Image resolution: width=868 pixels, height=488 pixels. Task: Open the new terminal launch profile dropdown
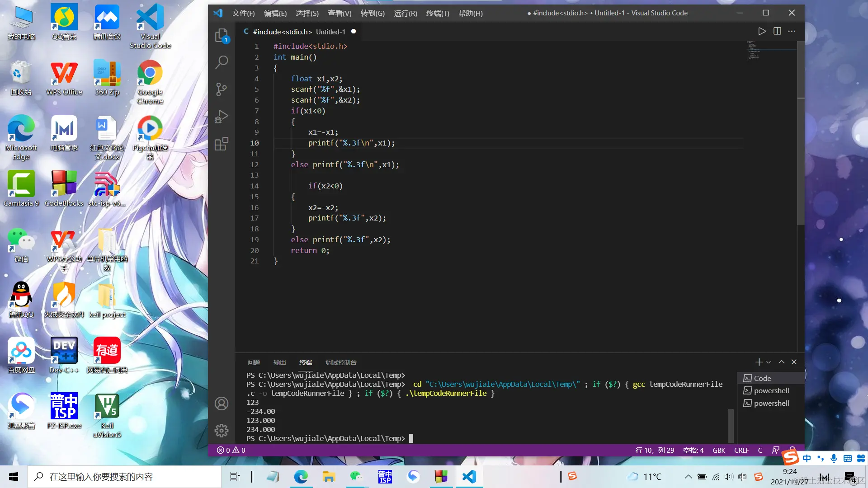point(769,362)
